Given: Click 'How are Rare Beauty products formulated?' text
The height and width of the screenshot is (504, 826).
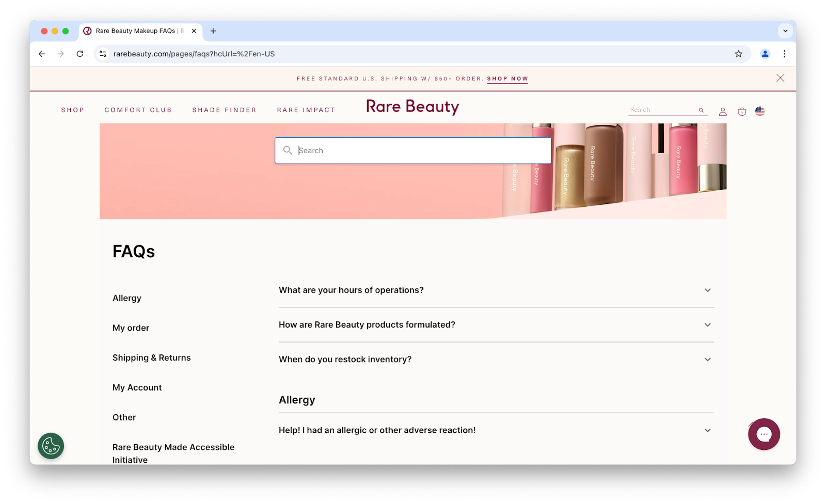Looking at the screenshot, I should click(x=367, y=325).
